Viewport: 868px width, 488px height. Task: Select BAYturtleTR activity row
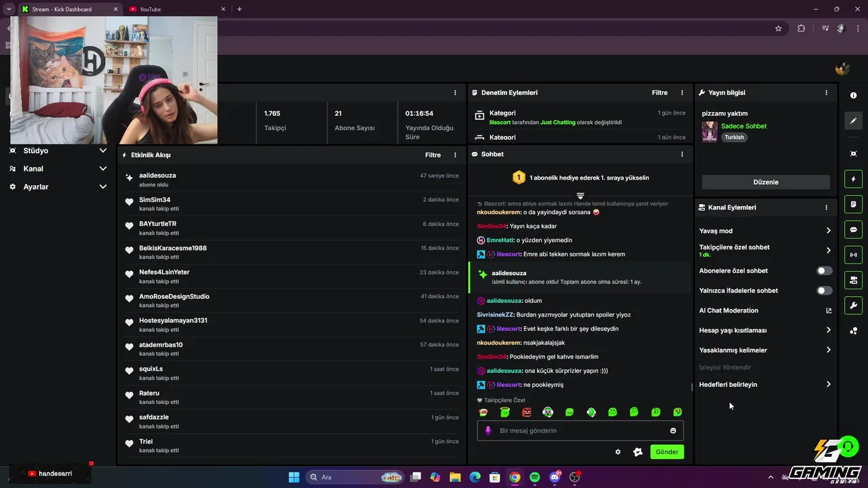(x=292, y=228)
